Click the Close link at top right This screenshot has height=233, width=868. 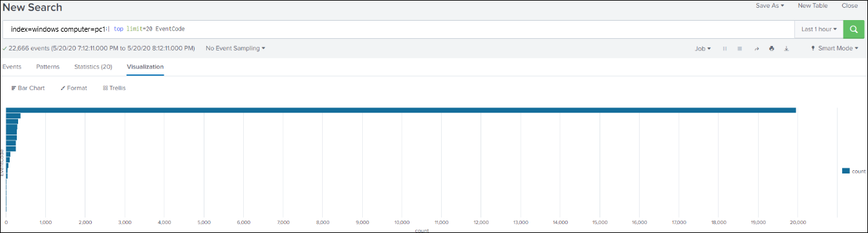pyautogui.click(x=850, y=6)
